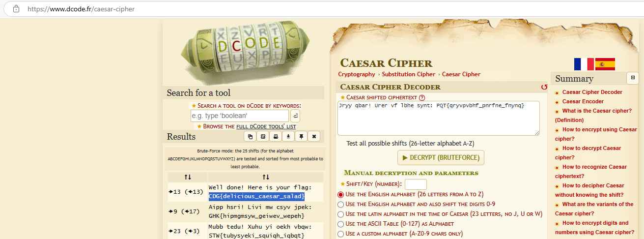The height and width of the screenshot is (239, 644).
Task: Open the Caesar Cipher breadcrumb link
Action: tap(461, 74)
